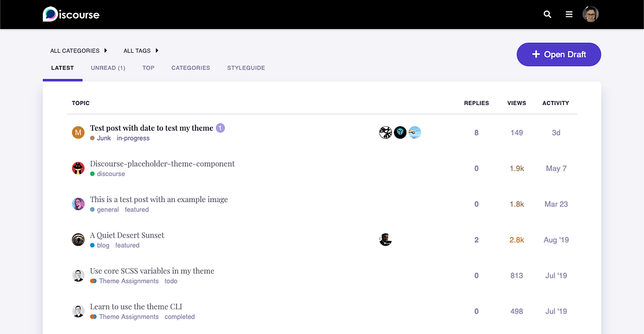Sort topics by the Activity column
Image resolution: width=644 pixels, height=334 pixels.
(x=556, y=103)
